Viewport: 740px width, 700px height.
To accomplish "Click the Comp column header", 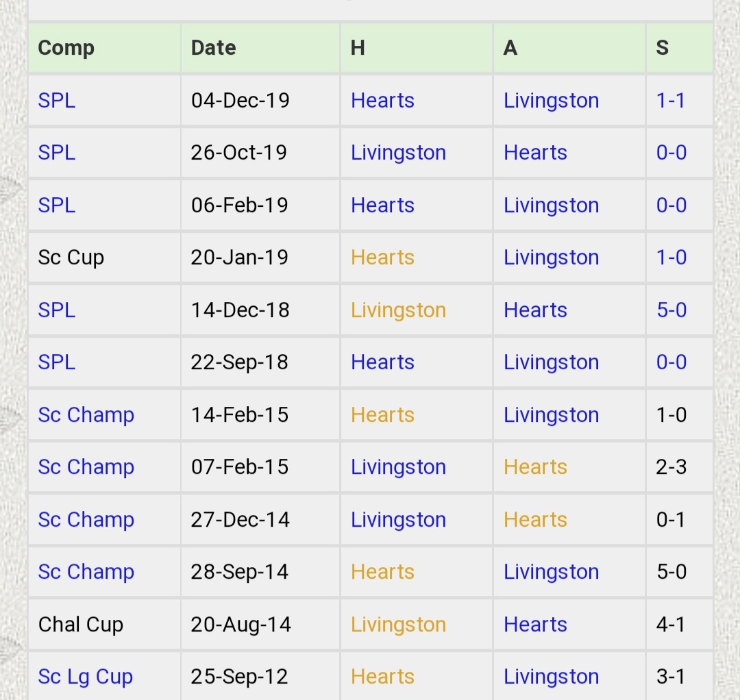I will (x=66, y=48).
